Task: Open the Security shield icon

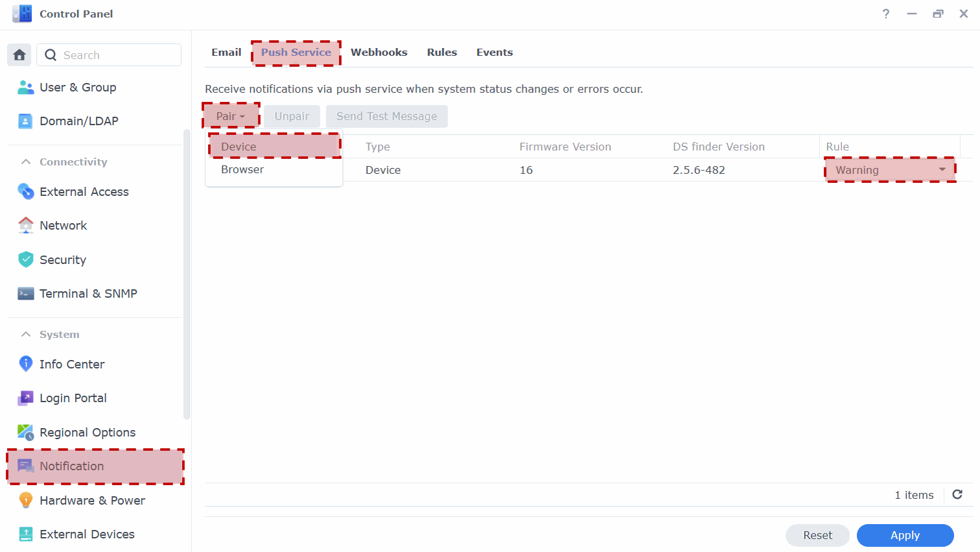Action: click(x=25, y=259)
